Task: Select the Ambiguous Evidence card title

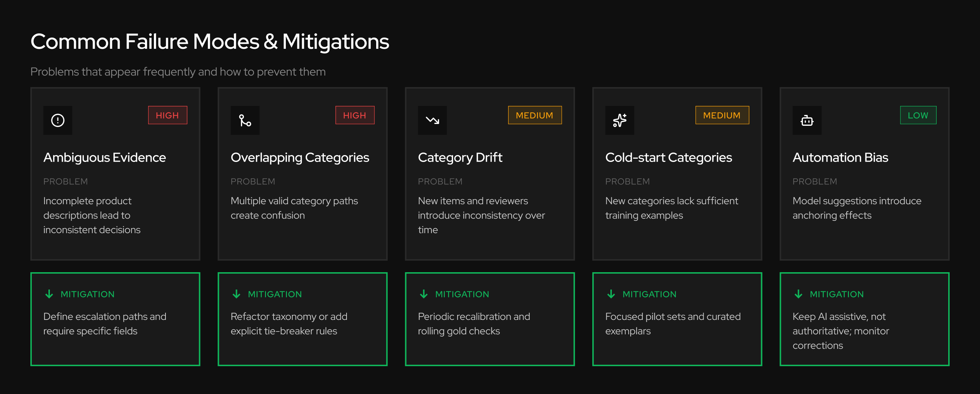Action: (105, 157)
